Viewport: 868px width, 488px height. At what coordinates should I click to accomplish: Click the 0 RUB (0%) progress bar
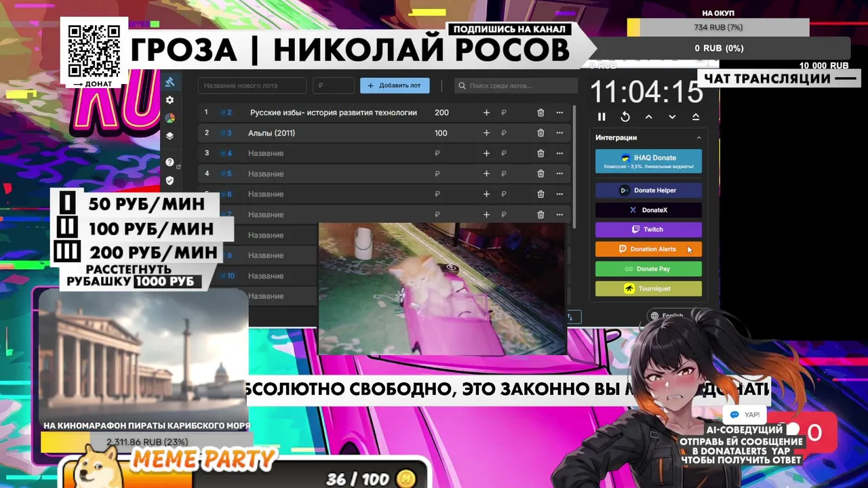(x=719, y=48)
